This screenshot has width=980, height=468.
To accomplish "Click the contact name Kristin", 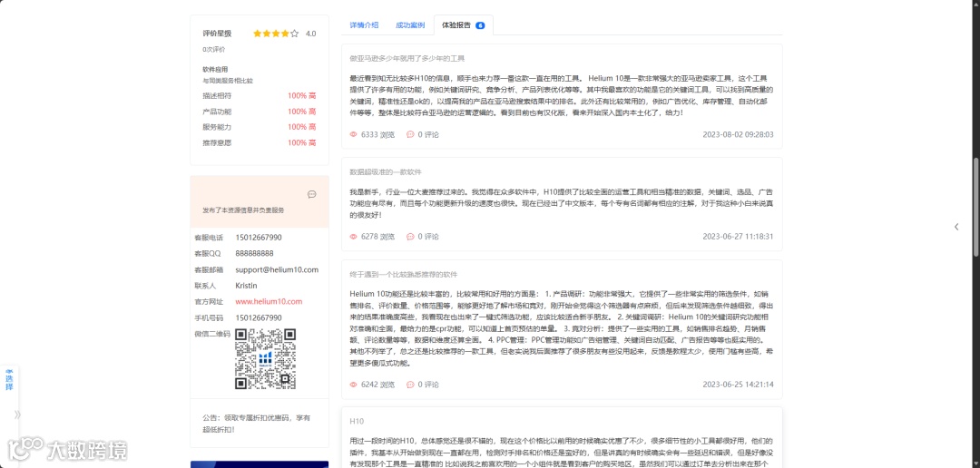I will click(246, 286).
